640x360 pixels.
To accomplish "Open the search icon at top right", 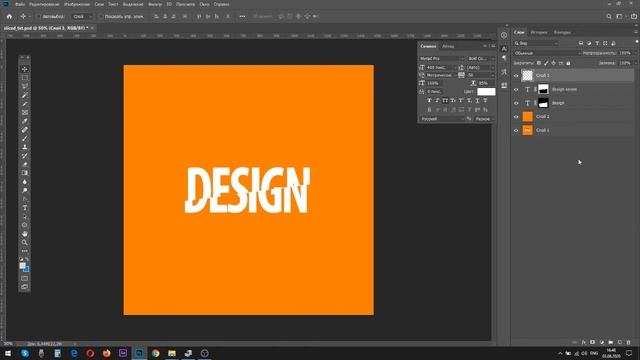I will coord(609,16).
